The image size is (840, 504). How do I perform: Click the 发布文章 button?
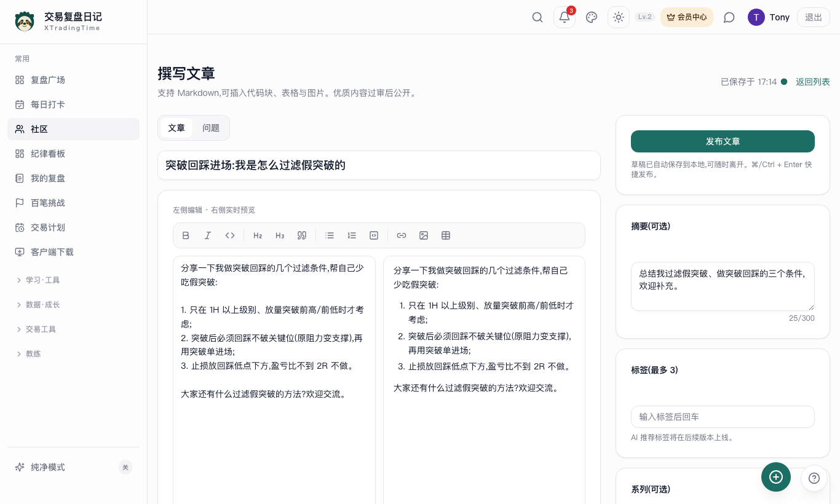click(x=723, y=141)
